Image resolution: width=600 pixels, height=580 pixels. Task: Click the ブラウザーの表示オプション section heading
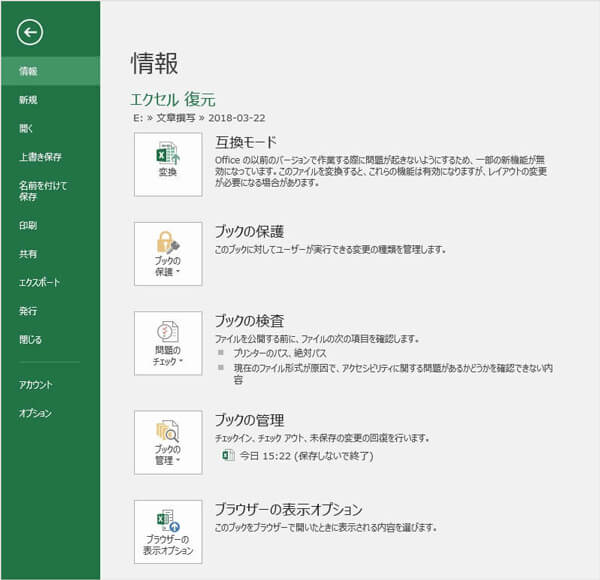[x=289, y=509]
